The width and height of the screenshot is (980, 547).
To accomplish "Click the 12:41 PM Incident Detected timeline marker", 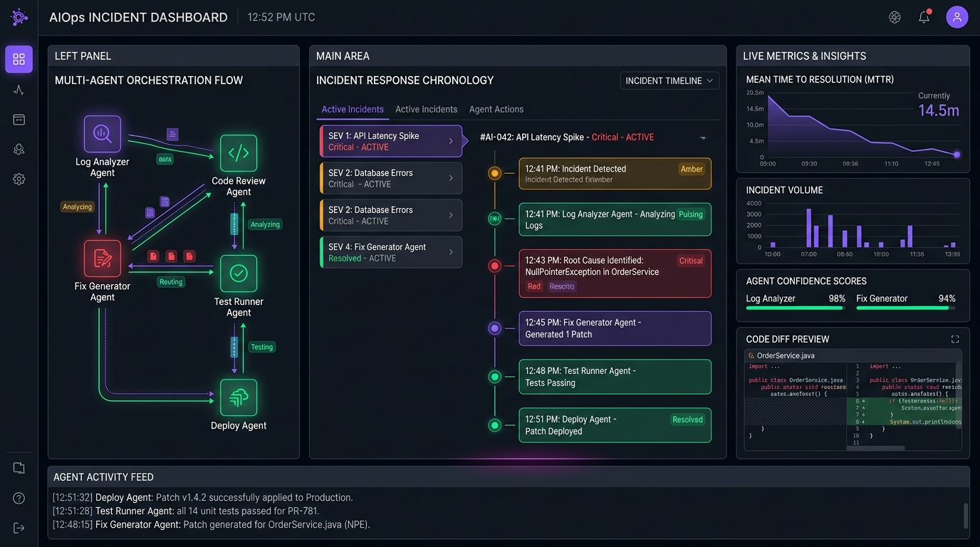I will (x=495, y=173).
